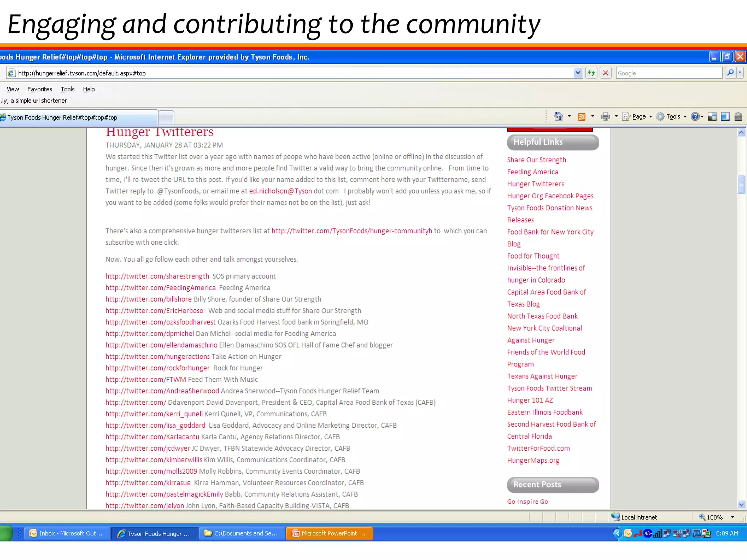Click the Local intranet zone icon
Image resolution: width=747 pixels, height=560 pixels.
coord(615,517)
